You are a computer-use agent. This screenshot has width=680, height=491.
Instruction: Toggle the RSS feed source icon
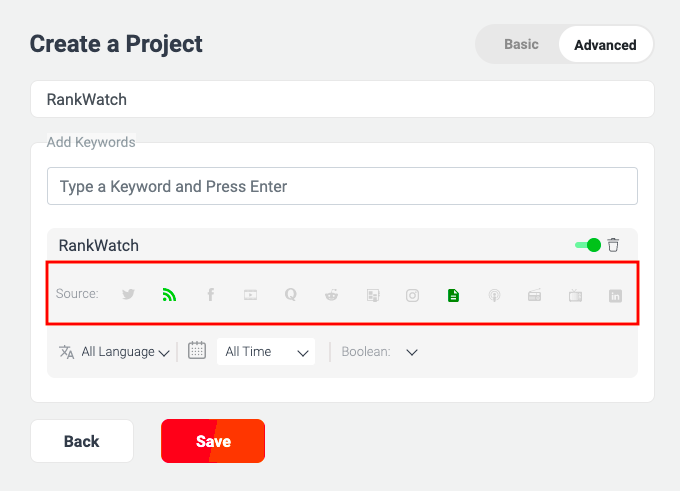(169, 295)
